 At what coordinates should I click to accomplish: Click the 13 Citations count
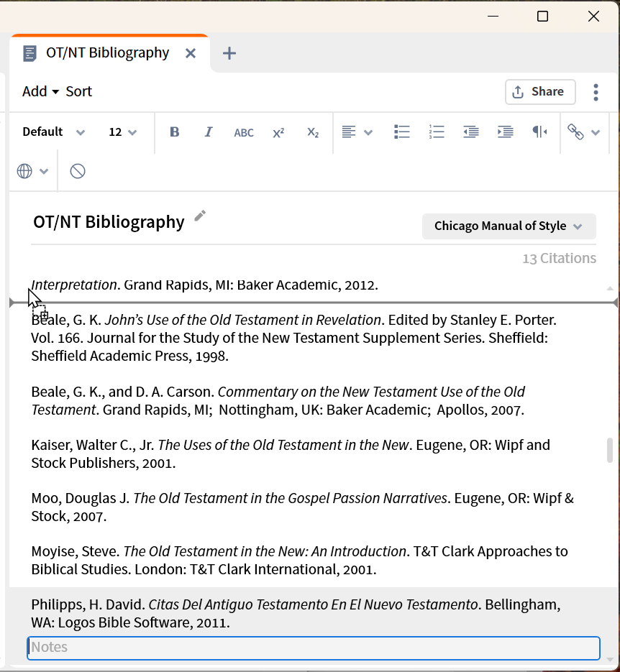point(559,259)
